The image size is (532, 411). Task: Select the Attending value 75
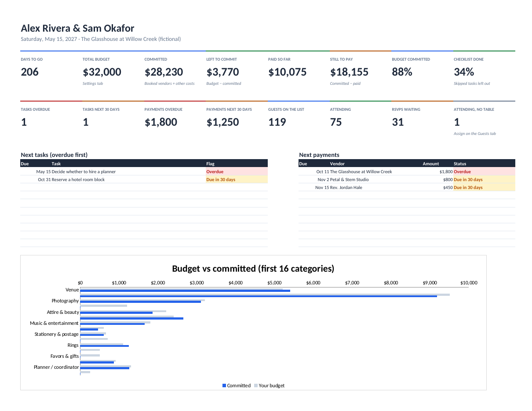point(336,122)
